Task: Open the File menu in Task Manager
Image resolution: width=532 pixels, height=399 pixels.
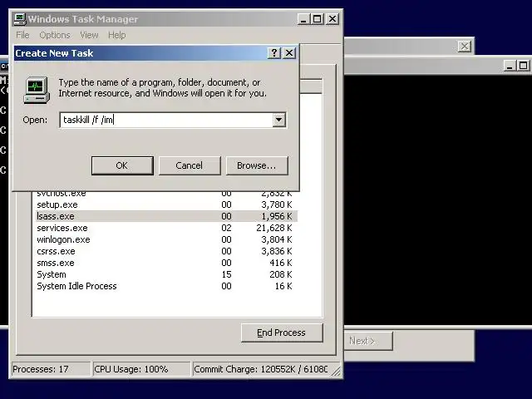Action: pyautogui.click(x=22, y=35)
